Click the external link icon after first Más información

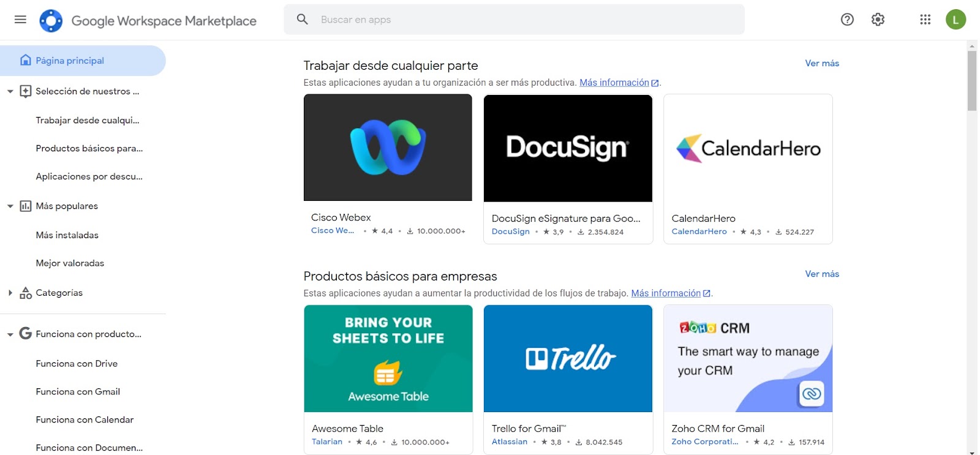[x=655, y=83]
